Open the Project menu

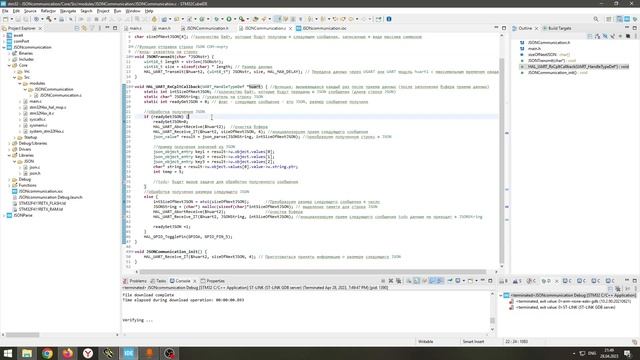point(103,11)
